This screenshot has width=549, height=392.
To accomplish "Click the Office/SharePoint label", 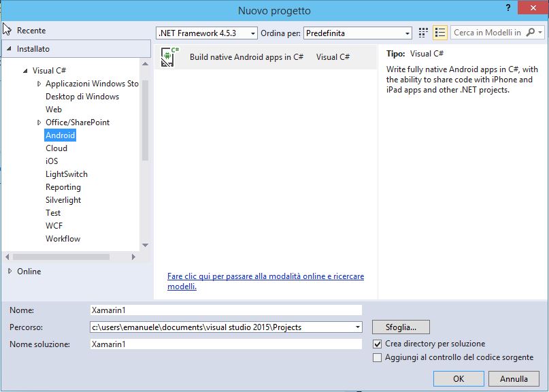I will click(x=78, y=122).
